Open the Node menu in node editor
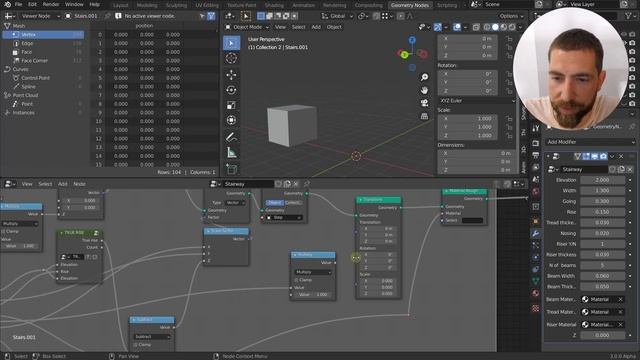 click(x=79, y=184)
